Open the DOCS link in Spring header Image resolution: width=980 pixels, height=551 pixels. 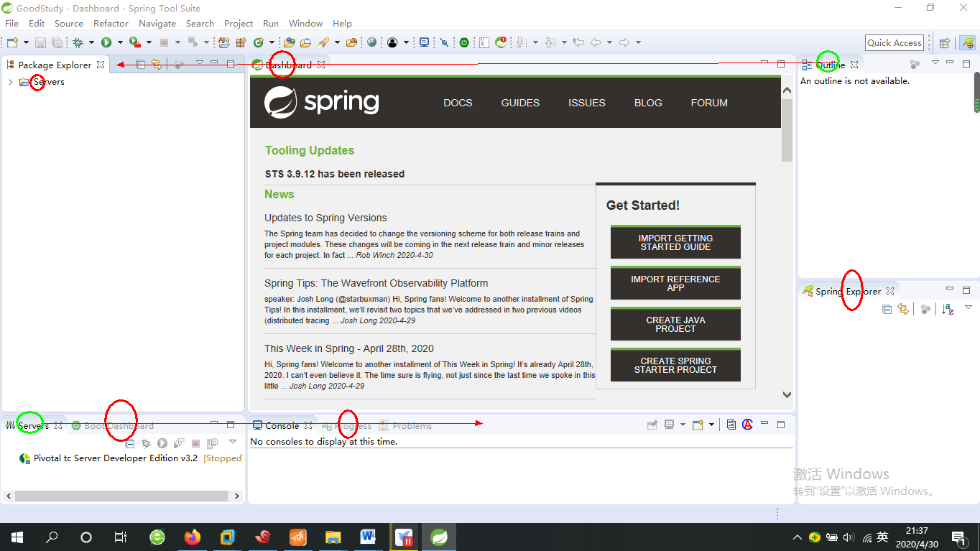pos(458,103)
